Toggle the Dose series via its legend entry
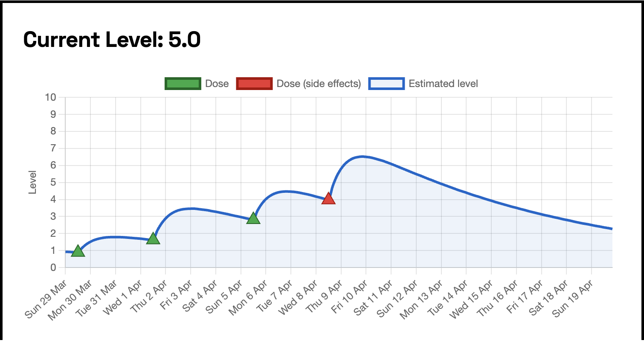The image size is (644, 349). [218, 84]
